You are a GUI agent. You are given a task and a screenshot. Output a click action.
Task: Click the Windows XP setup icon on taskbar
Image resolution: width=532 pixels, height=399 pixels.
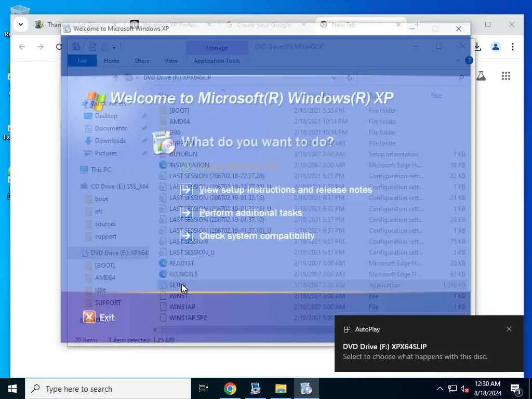[306, 389]
